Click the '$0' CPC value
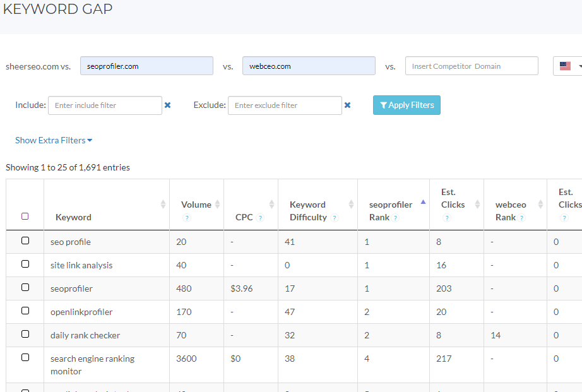The height and width of the screenshot is (392, 582). [235, 359]
